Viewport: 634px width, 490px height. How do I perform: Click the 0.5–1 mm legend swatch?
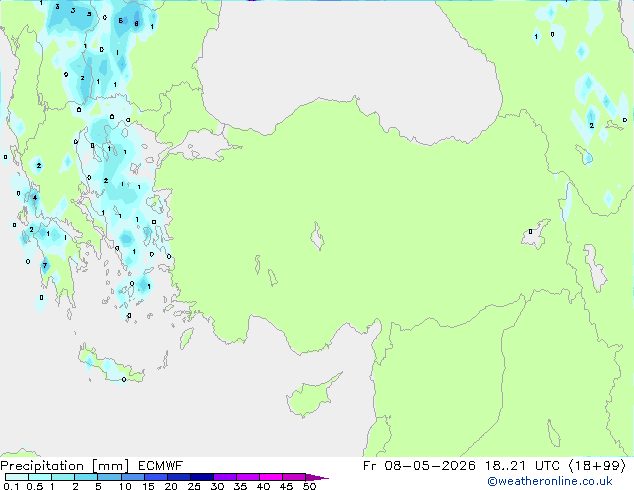coord(40,477)
